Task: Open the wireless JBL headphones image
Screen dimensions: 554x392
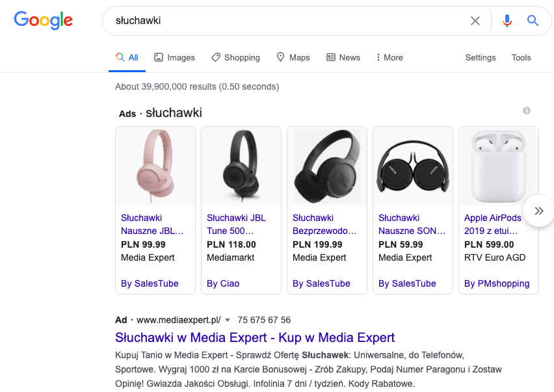Action: click(327, 166)
